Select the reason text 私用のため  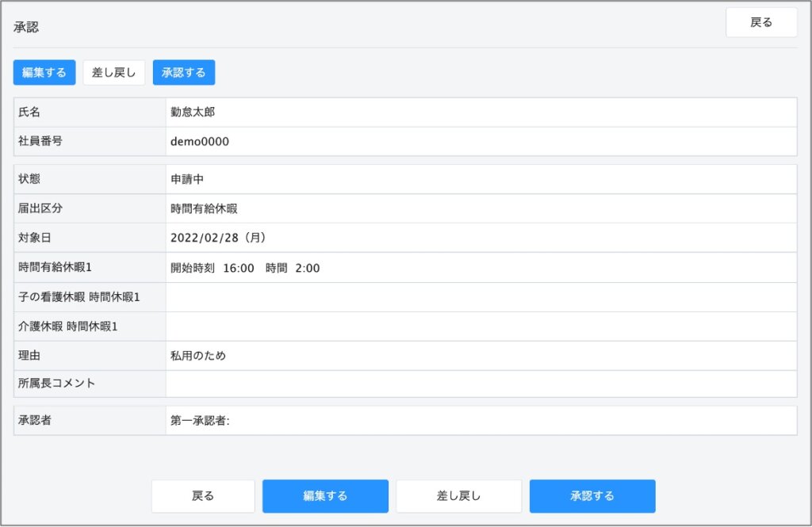(198, 356)
